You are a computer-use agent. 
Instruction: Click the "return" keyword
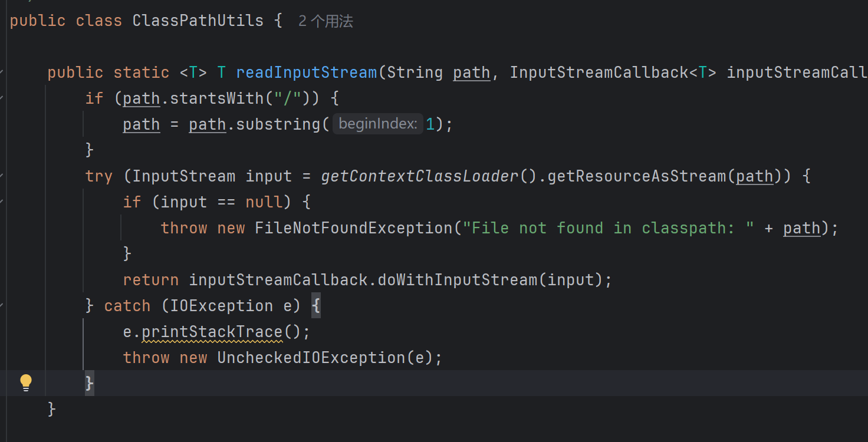[151, 280]
